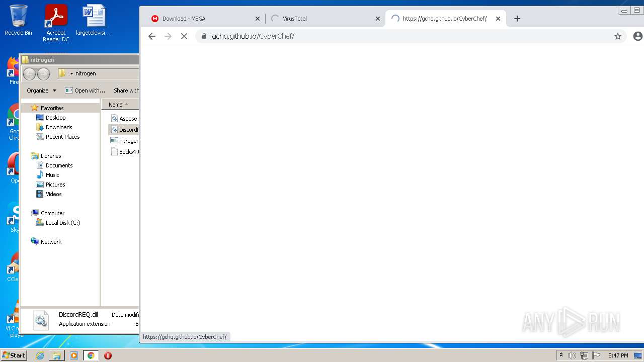644x362 pixels.
Task: Stop loading the CyberChef page
Action: [184, 36]
